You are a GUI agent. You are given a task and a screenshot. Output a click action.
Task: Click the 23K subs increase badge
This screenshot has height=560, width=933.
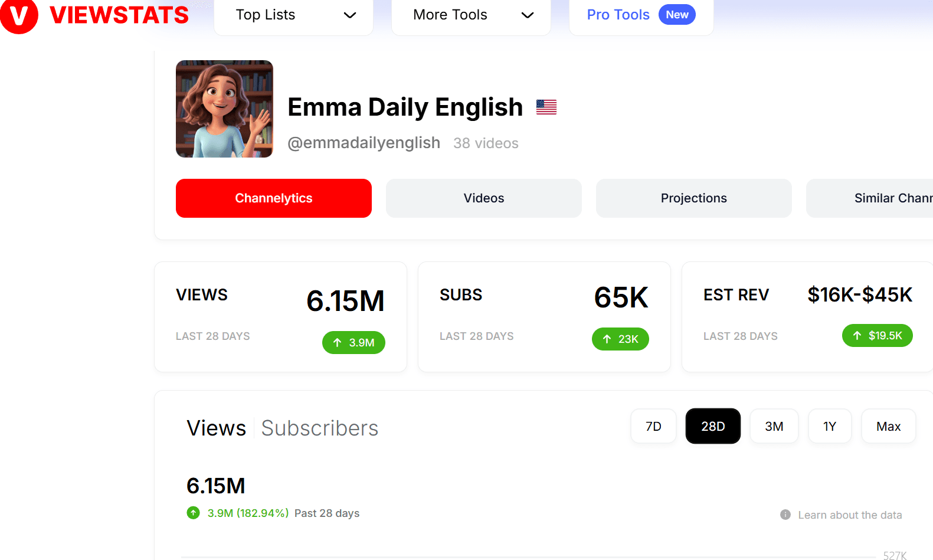[x=620, y=339]
